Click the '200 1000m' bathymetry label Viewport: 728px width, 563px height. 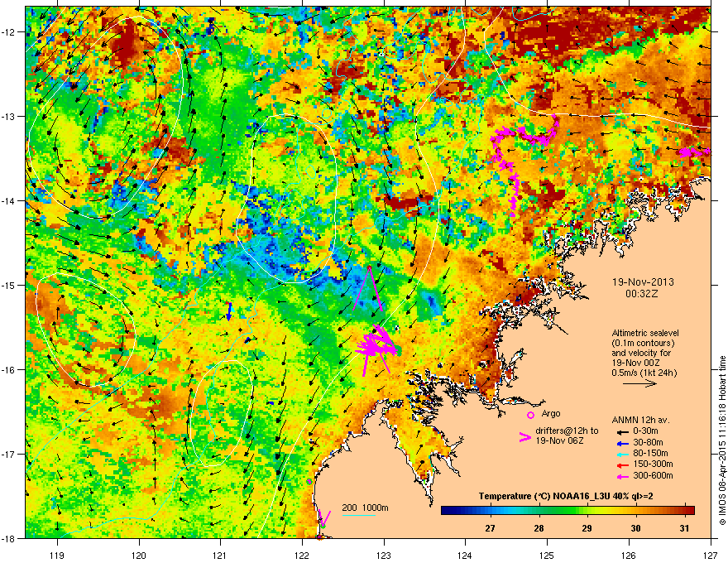365,508
